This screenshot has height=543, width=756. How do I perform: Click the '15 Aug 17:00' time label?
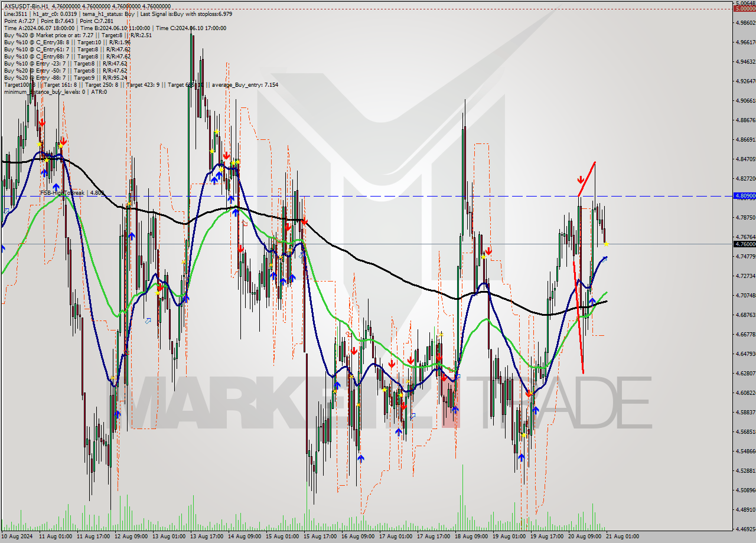click(x=320, y=537)
